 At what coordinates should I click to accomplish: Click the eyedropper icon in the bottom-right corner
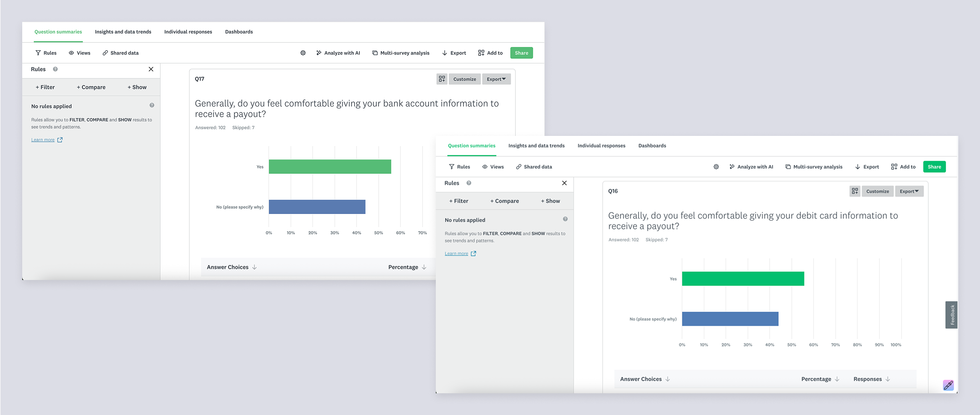(x=948, y=385)
